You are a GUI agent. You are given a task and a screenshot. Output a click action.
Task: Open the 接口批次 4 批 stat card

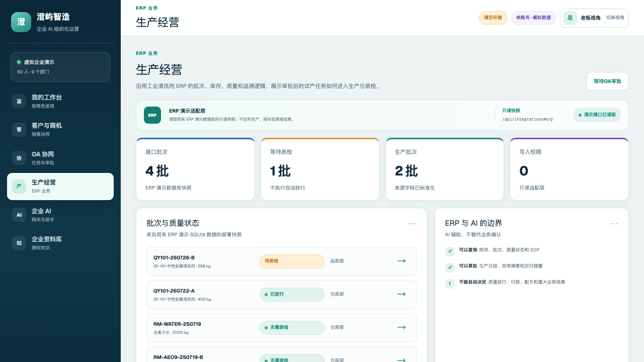[x=195, y=169]
